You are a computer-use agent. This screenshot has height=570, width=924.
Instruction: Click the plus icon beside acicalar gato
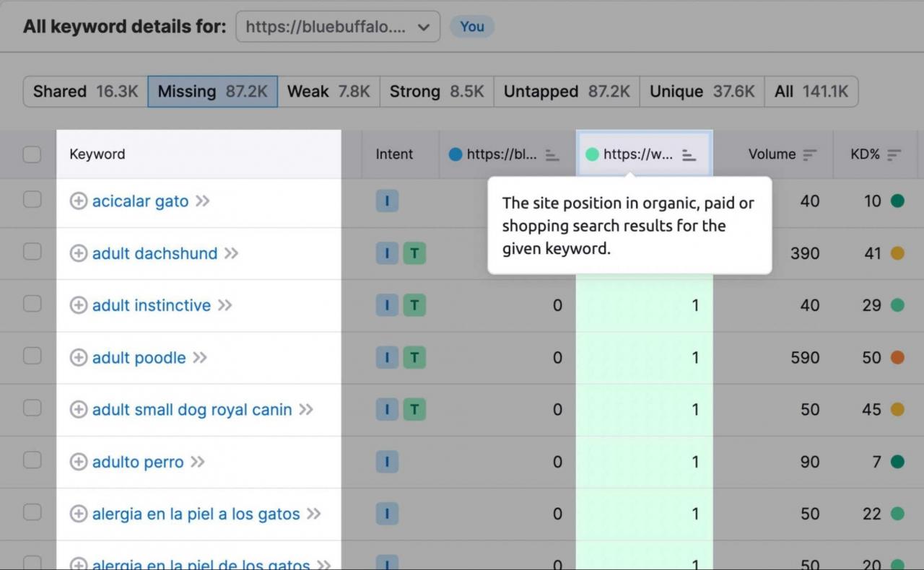(x=78, y=201)
